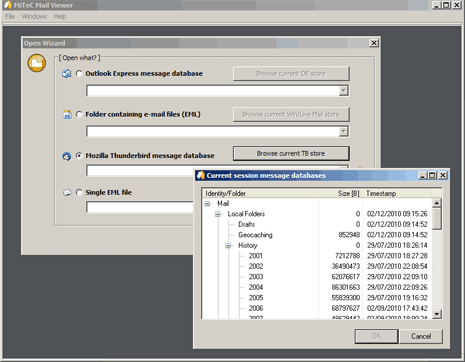Screen dimensions: 465x362
Task: Select Single EML file radio button
Action: click(x=79, y=192)
